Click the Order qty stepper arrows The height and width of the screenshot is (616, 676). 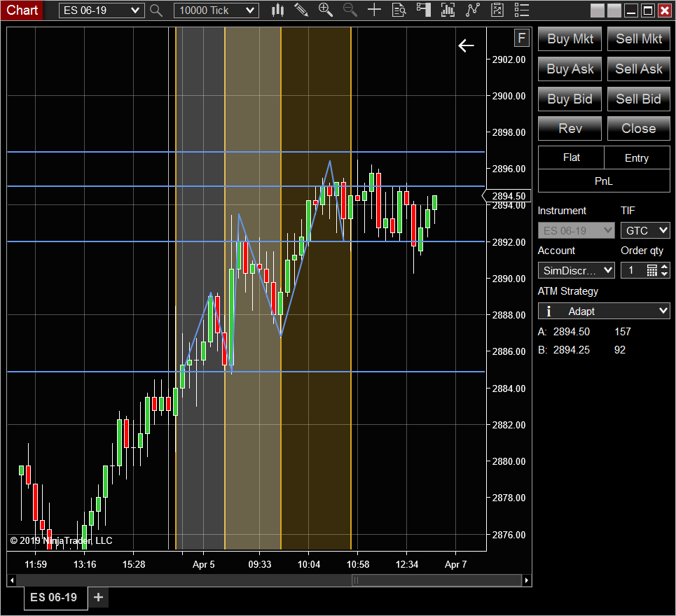pyautogui.click(x=664, y=270)
